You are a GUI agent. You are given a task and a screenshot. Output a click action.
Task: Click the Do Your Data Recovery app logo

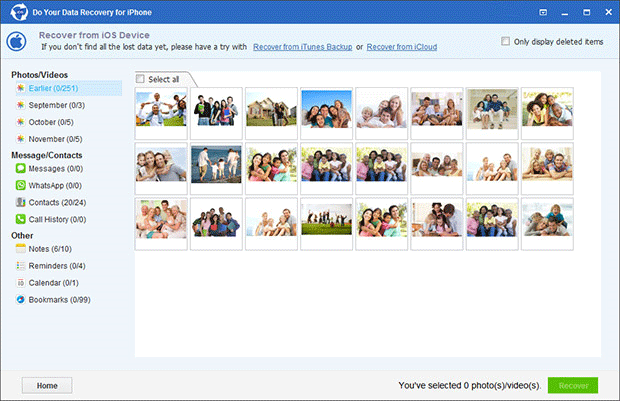[19, 12]
